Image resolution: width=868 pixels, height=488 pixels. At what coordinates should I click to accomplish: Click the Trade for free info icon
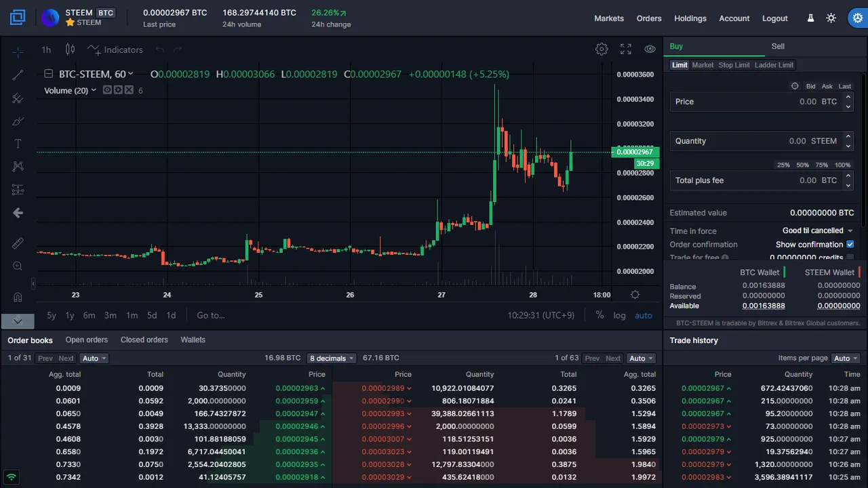[725, 258]
